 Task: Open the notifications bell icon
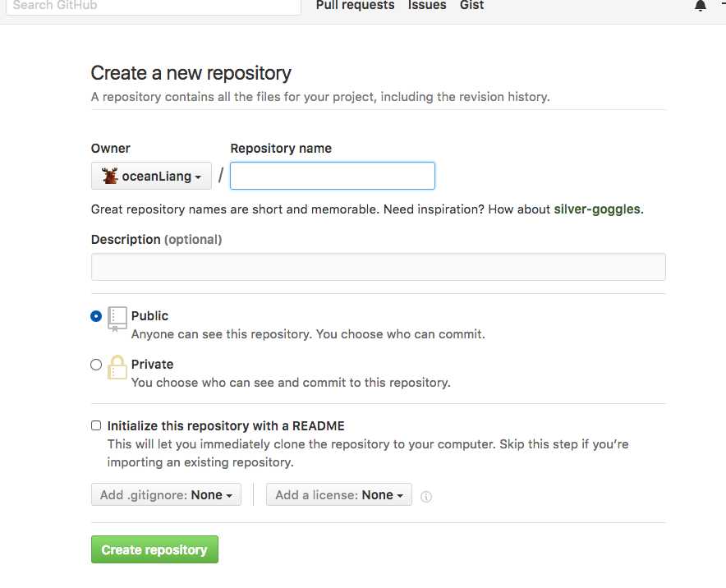[x=700, y=5]
